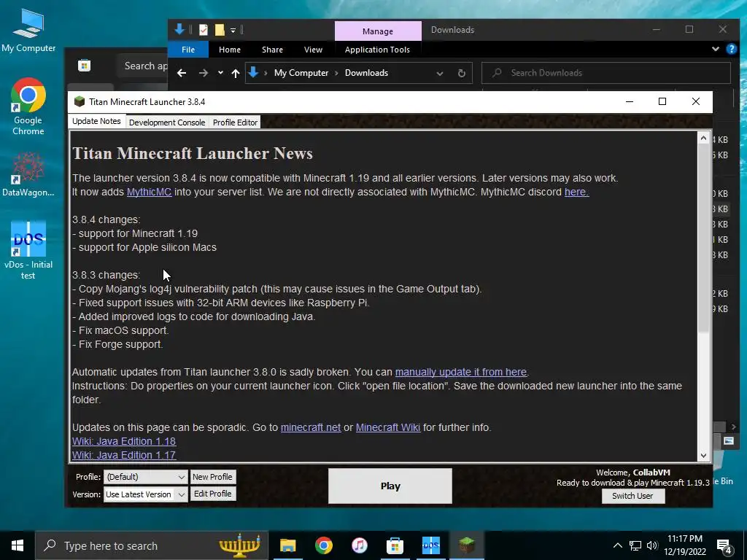Open the Wiki: Java Edition 1.18 link
Viewport: 747px width, 560px height.
point(124,441)
